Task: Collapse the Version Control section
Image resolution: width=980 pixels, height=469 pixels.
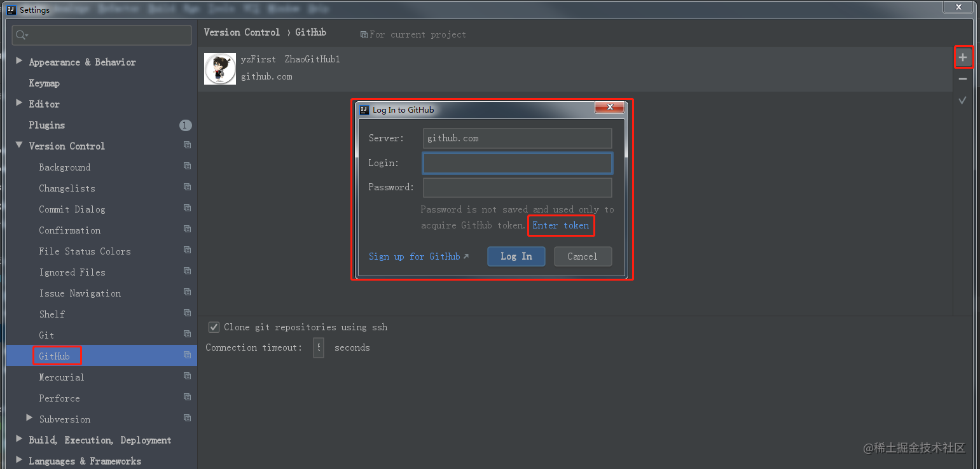Action: [x=19, y=145]
